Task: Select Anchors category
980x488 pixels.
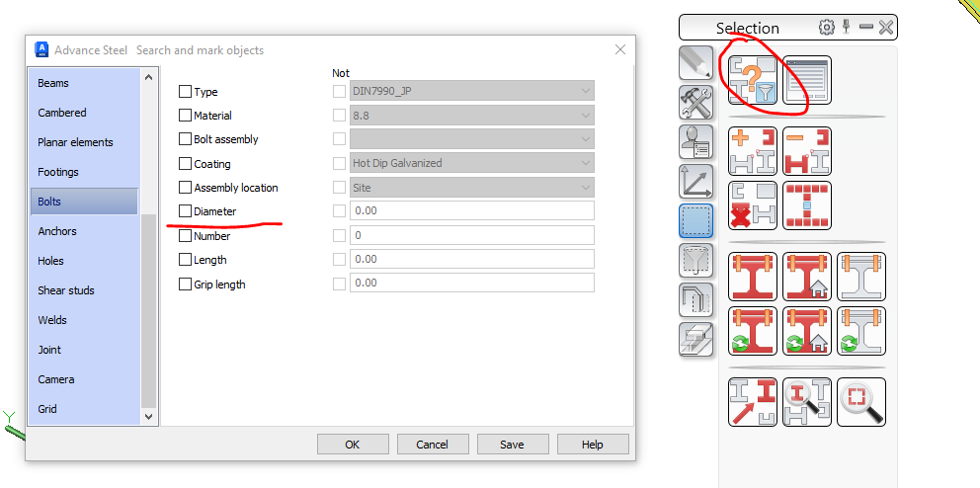Action: (x=84, y=231)
